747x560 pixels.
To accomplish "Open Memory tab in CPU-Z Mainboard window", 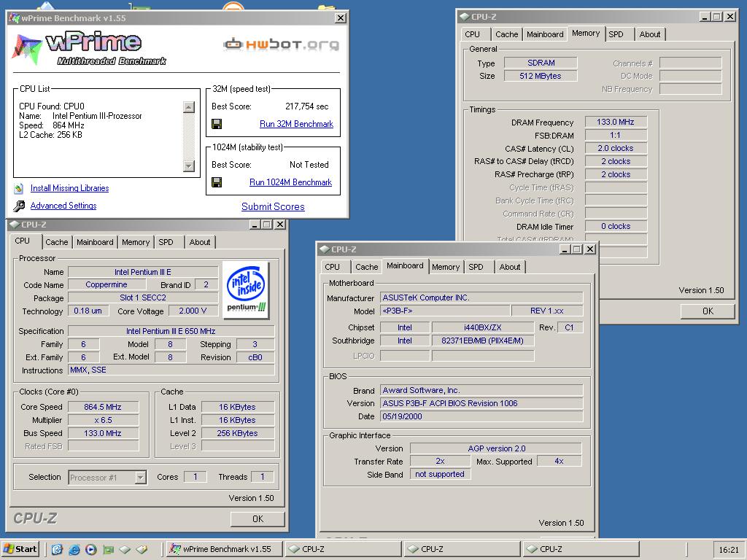I will pos(446,267).
